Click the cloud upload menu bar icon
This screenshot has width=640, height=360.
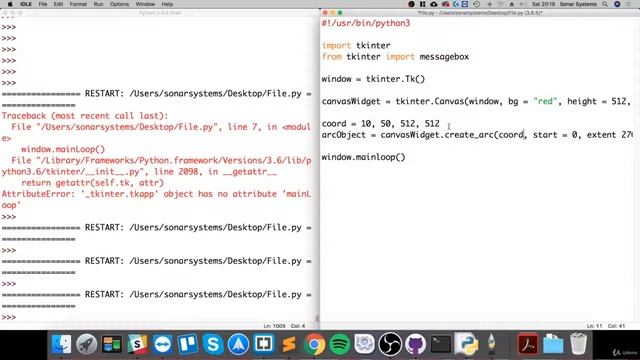tap(433, 4)
